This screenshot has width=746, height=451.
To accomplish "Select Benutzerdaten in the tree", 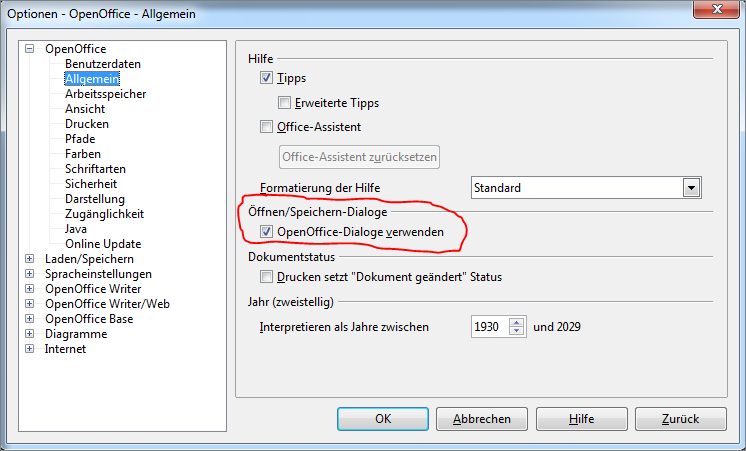I will coord(103,64).
